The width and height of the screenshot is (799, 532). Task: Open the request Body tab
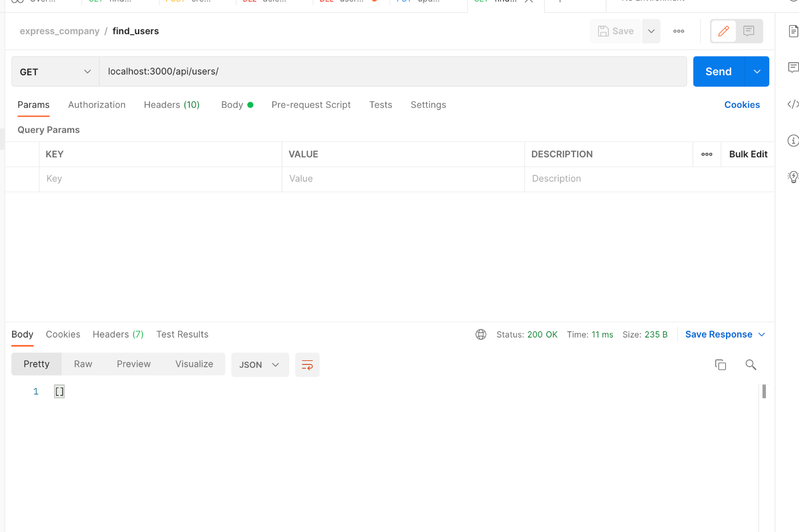(x=237, y=105)
